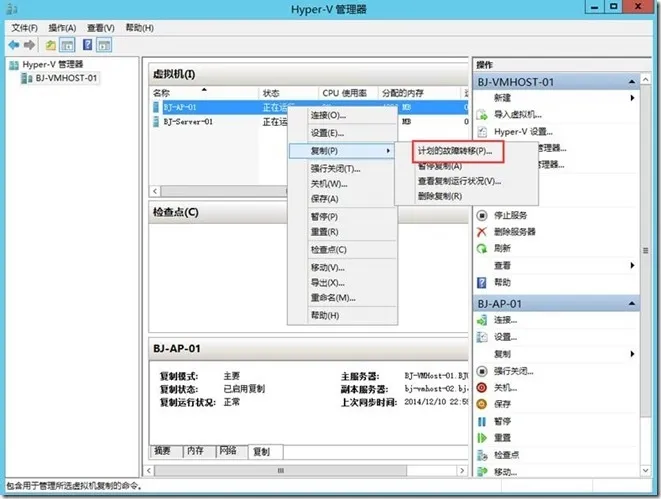Click the VM list scroll left arrow
The width and height of the screenshot is (661, 499).
(155, 191)
